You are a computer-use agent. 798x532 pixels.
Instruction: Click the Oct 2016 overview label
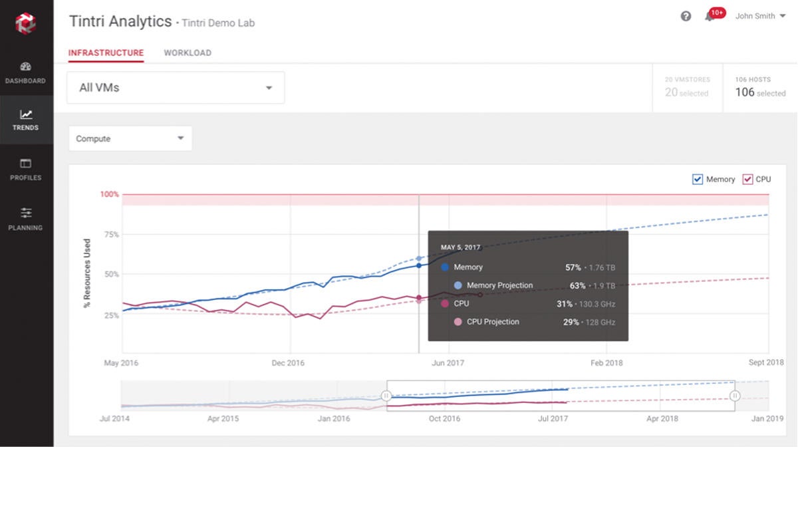tap(444, 418)
